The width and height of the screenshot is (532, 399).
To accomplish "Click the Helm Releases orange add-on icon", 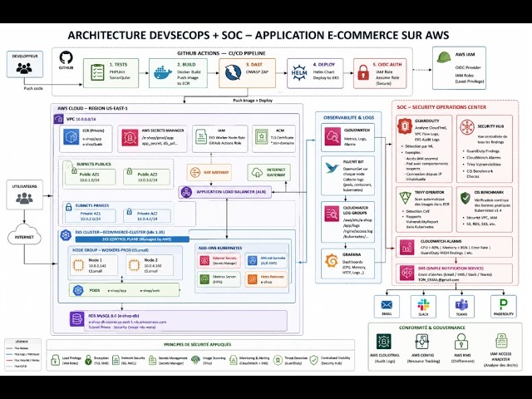I will pyautogui.click(x=253, y=279).
